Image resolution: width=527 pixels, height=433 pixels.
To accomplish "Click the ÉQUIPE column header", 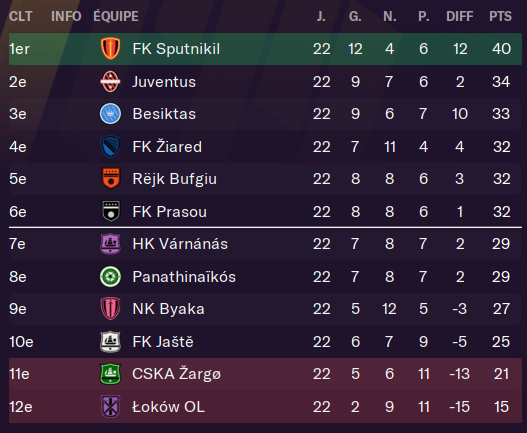I will click(x=116, y=16).
